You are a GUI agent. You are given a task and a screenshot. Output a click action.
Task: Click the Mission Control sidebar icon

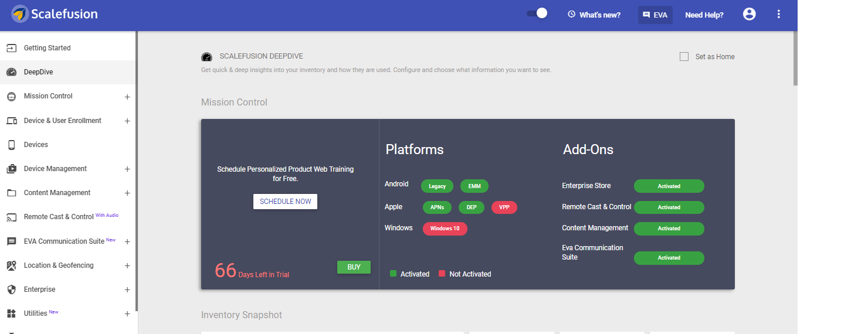tap(11, 96)
